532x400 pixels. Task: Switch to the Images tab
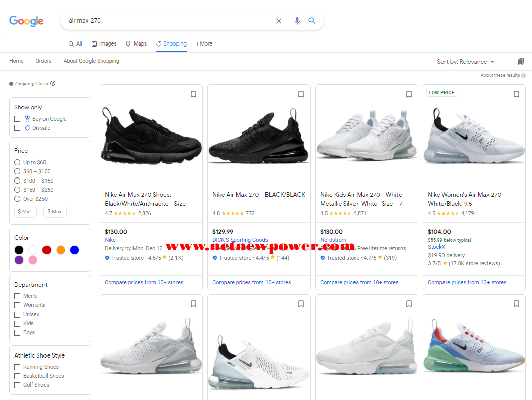coord(104,44)
